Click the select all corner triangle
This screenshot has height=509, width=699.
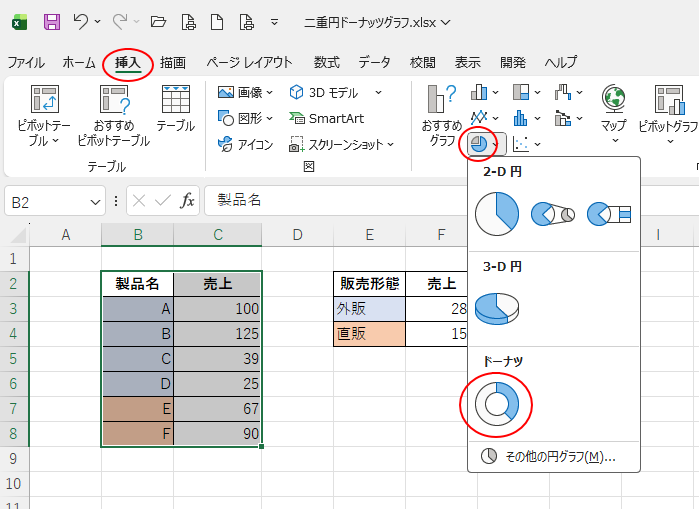pyautogui.click(x=18, y=235)
